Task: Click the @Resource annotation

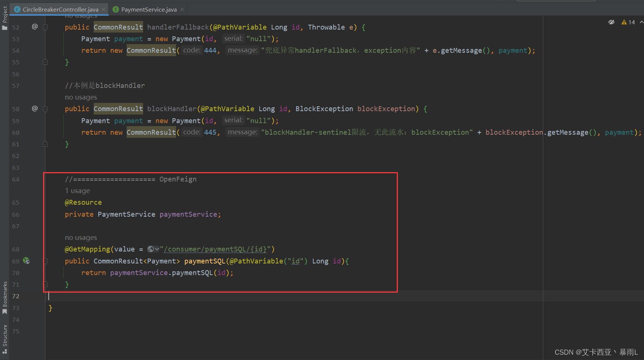Action: [x=83, y=202]
